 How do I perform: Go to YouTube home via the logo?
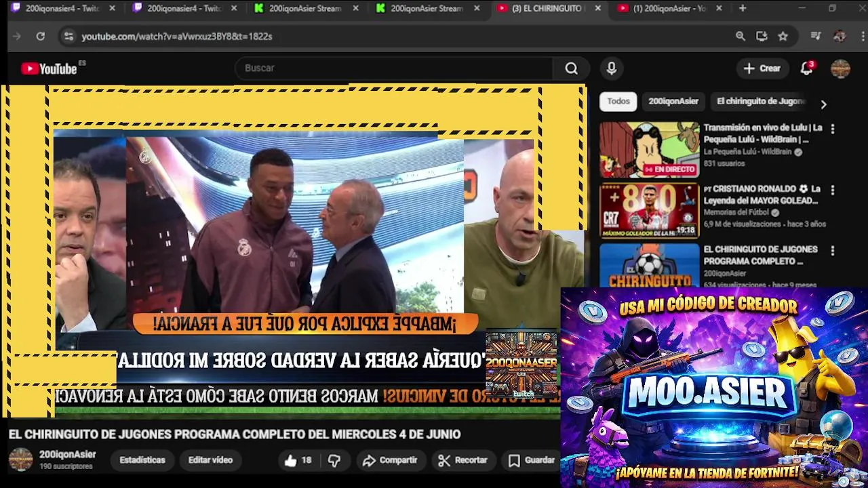point(50,68)
